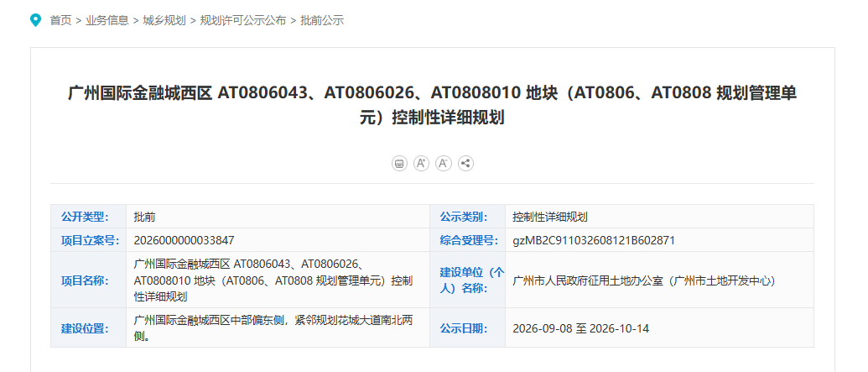Image resolution: width=868 pixels, height=372 pixels.
Task: Click the 公开类型 label cell
Action: [89, 217]
